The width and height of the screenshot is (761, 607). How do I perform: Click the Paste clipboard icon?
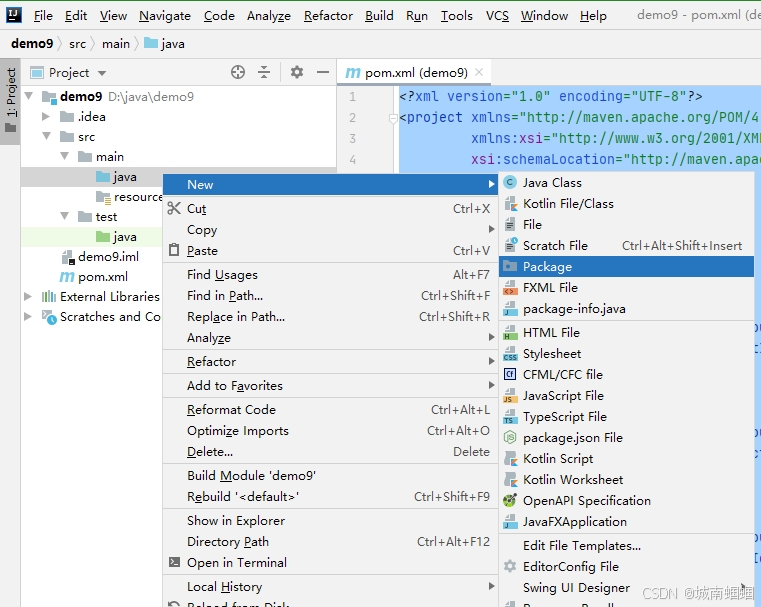174,250
